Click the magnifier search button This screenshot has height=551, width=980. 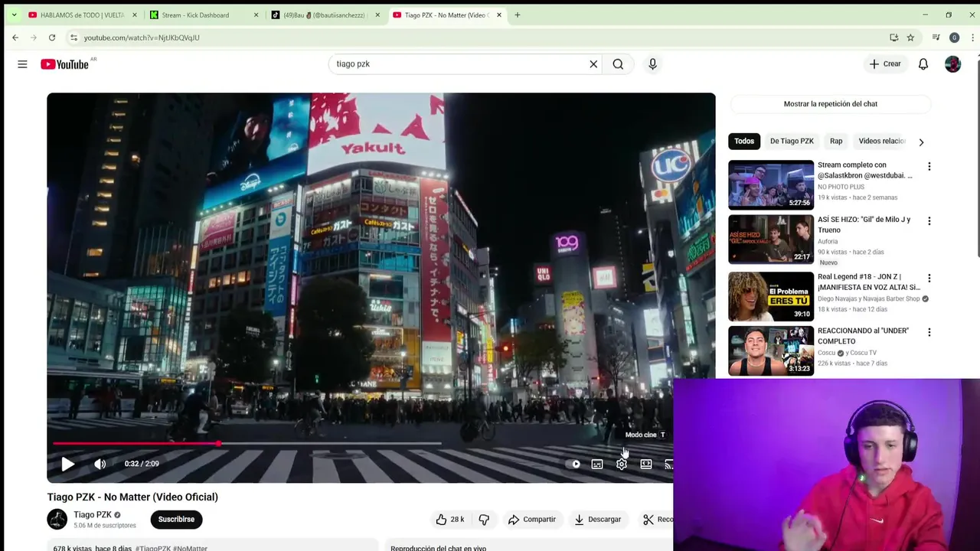[x=618, y=64]
